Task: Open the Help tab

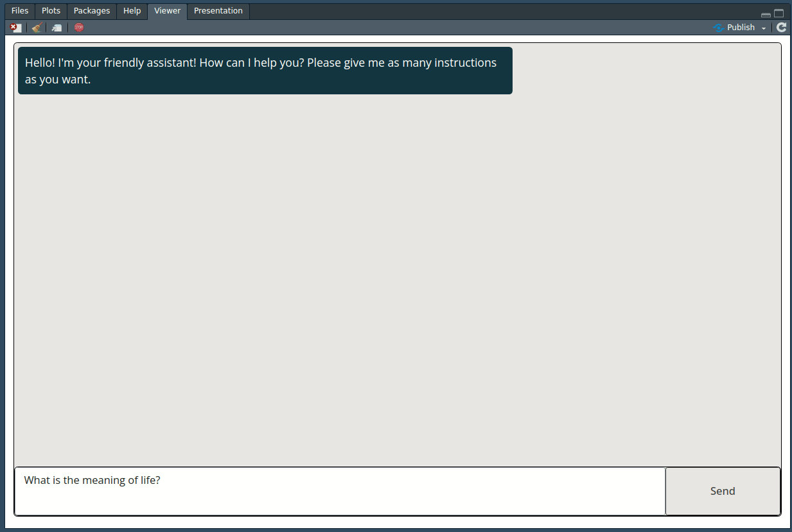Action: pyautogui.click(x=132, y=11)
